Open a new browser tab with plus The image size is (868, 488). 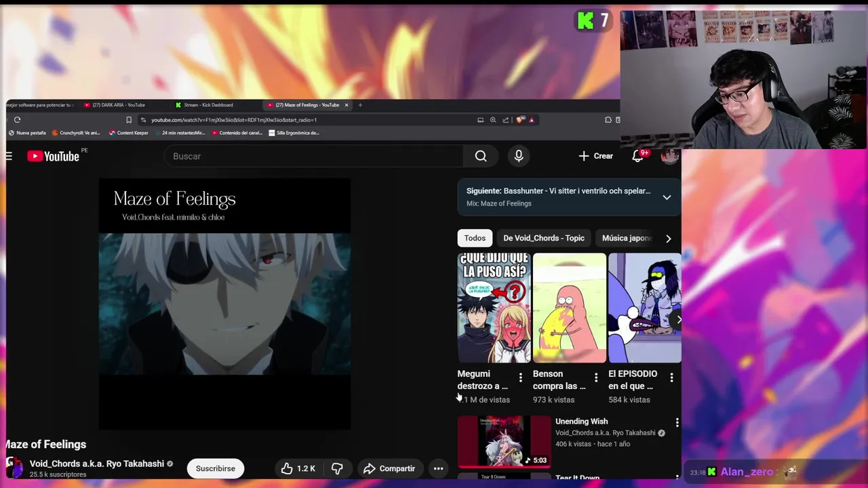[x=360, y=105]
